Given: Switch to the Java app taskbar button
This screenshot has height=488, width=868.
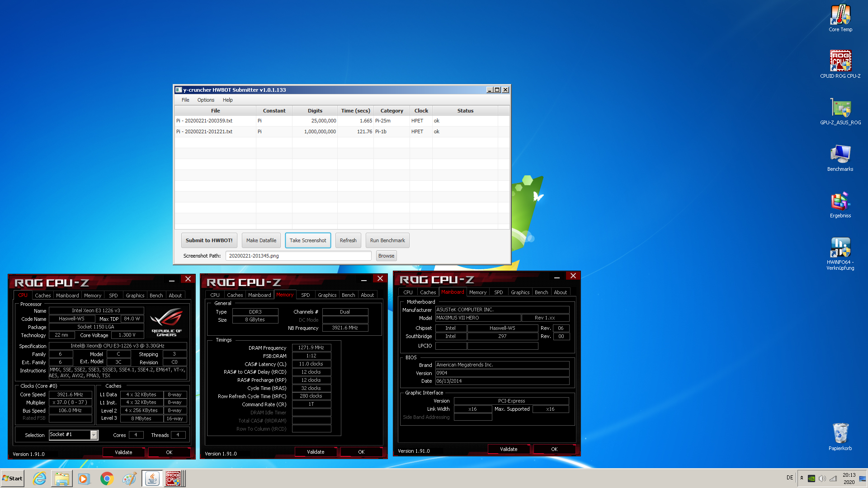Looking at the screenshot, I should [x=152, y=479].
